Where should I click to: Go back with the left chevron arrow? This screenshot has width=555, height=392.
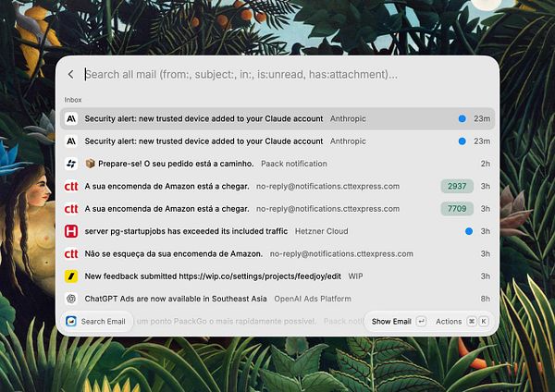[71, 74]
